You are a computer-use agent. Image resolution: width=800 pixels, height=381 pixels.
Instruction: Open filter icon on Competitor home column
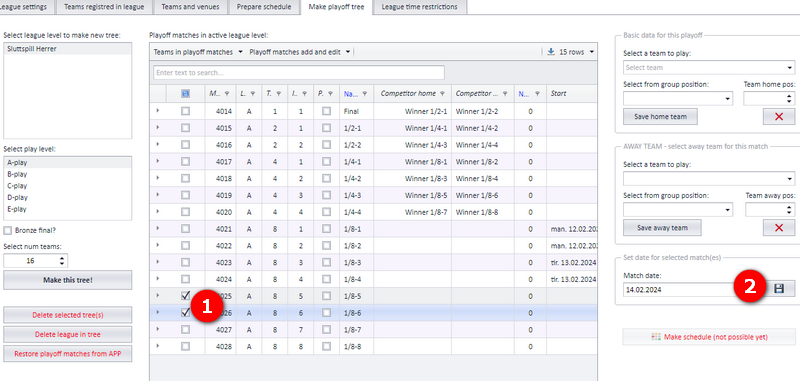point(442,94)
